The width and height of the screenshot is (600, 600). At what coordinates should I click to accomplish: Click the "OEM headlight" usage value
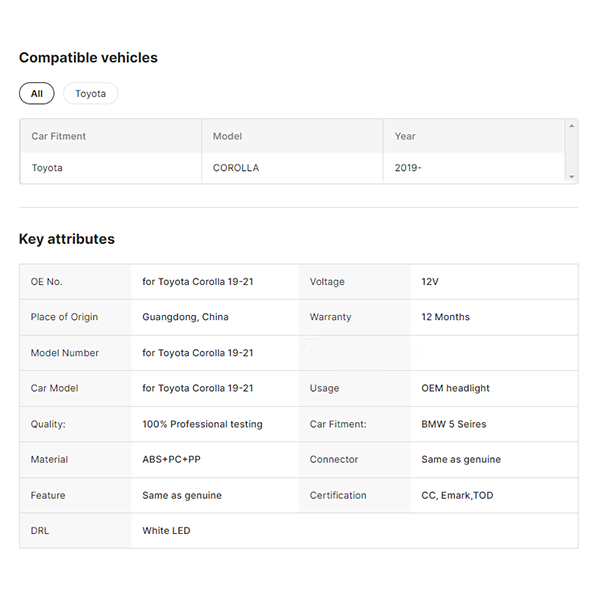[455, 388]
